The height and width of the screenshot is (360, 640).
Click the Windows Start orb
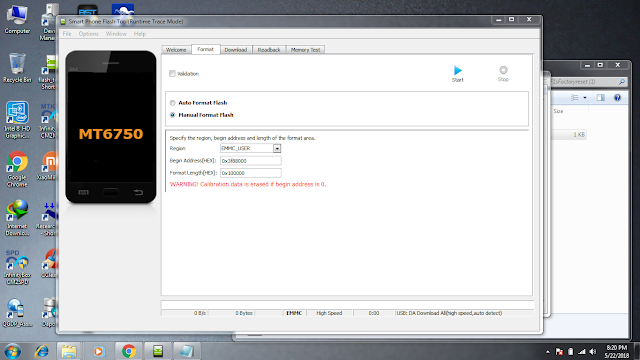[x=12, y=351]
